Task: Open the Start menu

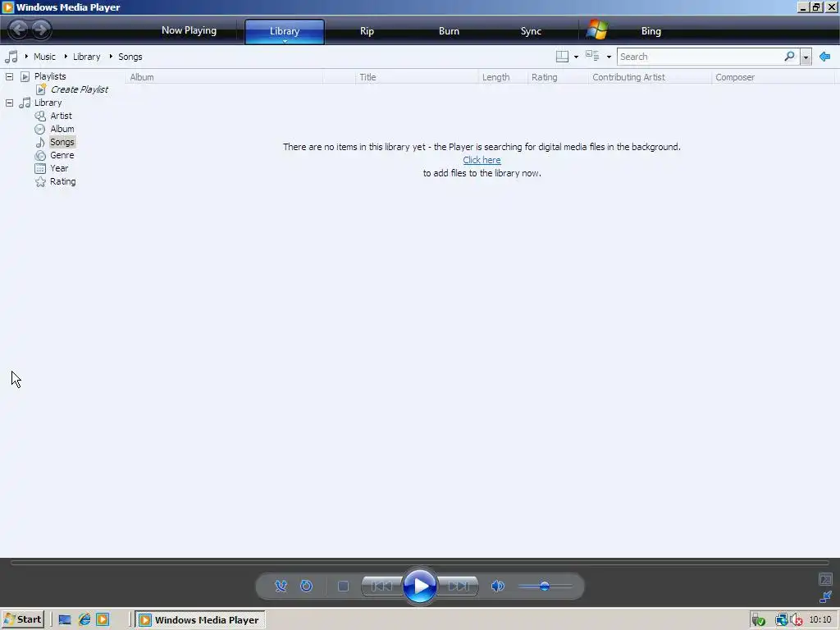Action: pos(23,620)
